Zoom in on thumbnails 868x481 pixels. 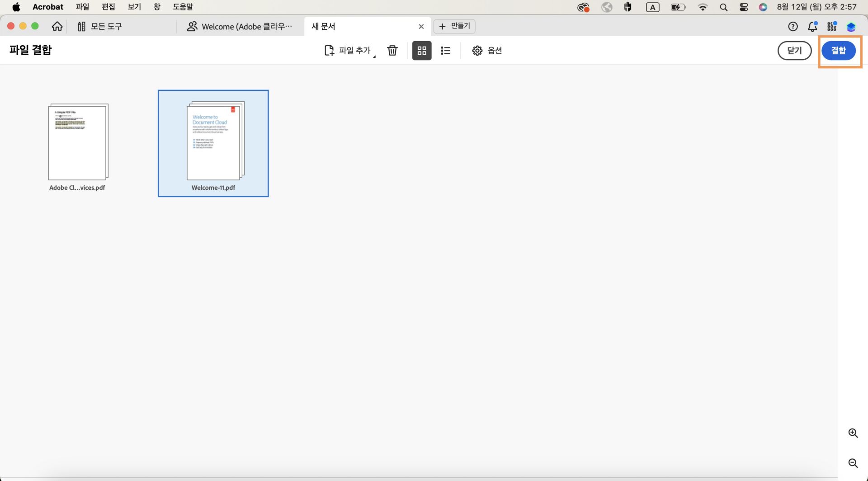coord(853,433)
